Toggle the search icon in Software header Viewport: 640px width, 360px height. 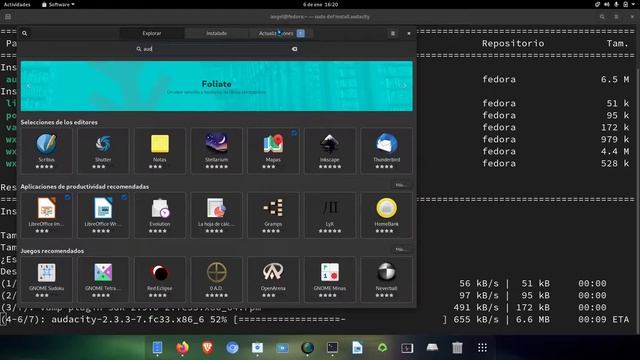(x=25, y=33)
